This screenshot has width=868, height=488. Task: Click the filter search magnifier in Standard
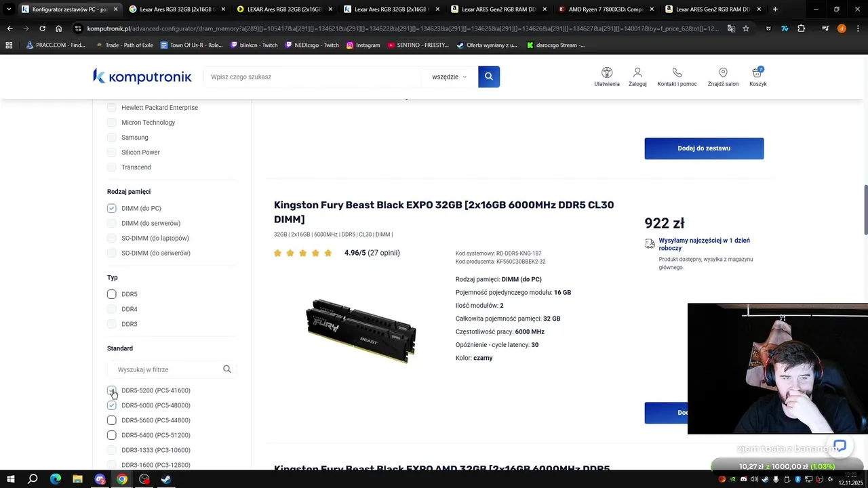(x=227, y=369)
